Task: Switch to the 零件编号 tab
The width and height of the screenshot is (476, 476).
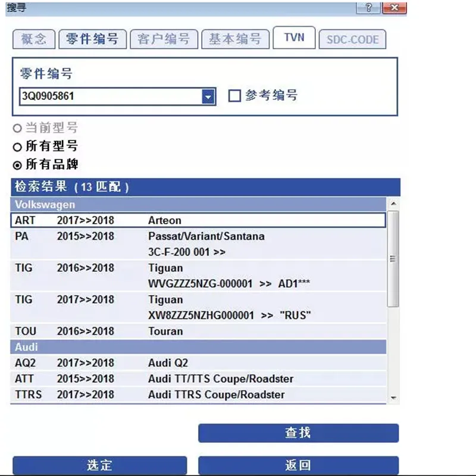Action: point(92,39)
